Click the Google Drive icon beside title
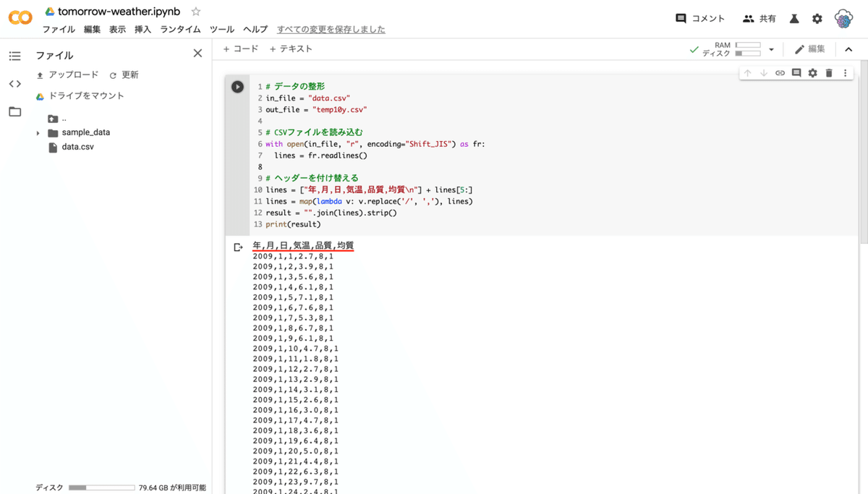868x494 pixels. coord(50,12)
